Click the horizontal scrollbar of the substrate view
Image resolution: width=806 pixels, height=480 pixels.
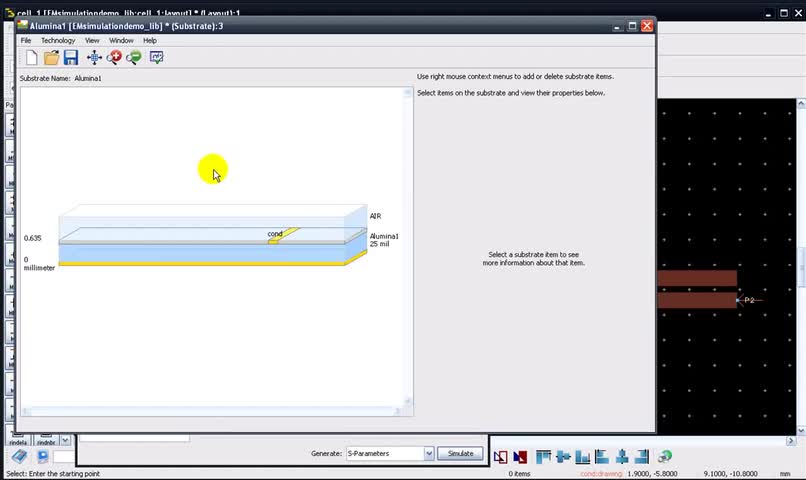point(212,412)
